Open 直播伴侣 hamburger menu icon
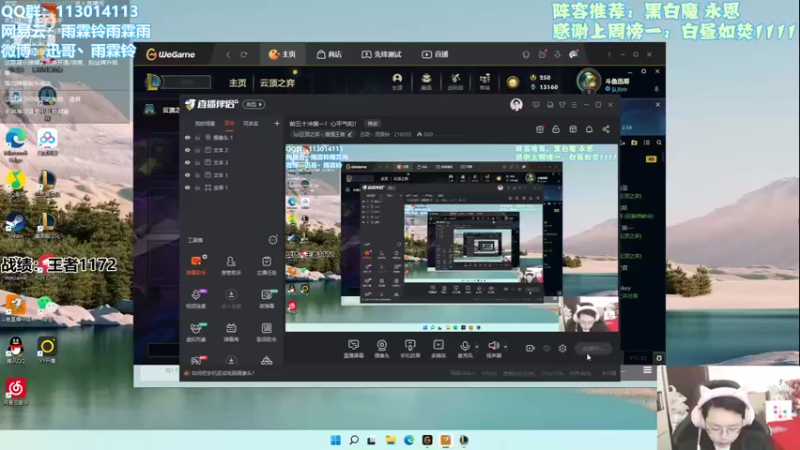800x450 pixels. pyautogui.click(x=574, y=105)
